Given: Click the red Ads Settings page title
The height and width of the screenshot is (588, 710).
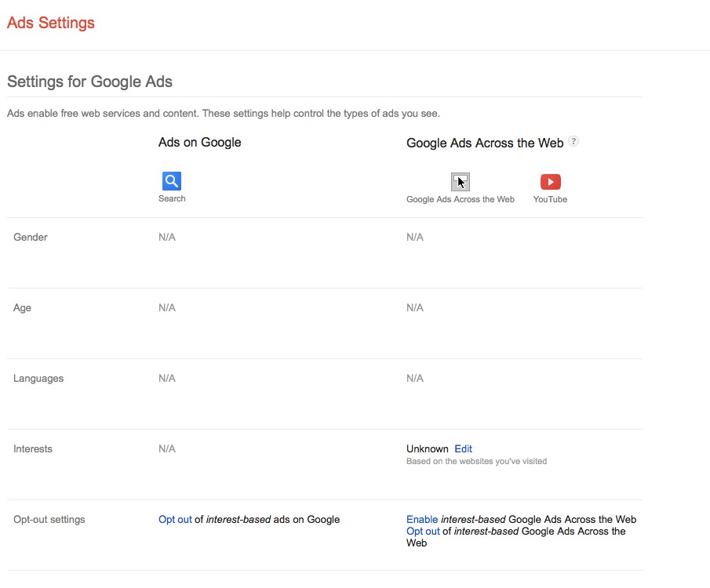Looking at the screenshot, I should 51,23.
